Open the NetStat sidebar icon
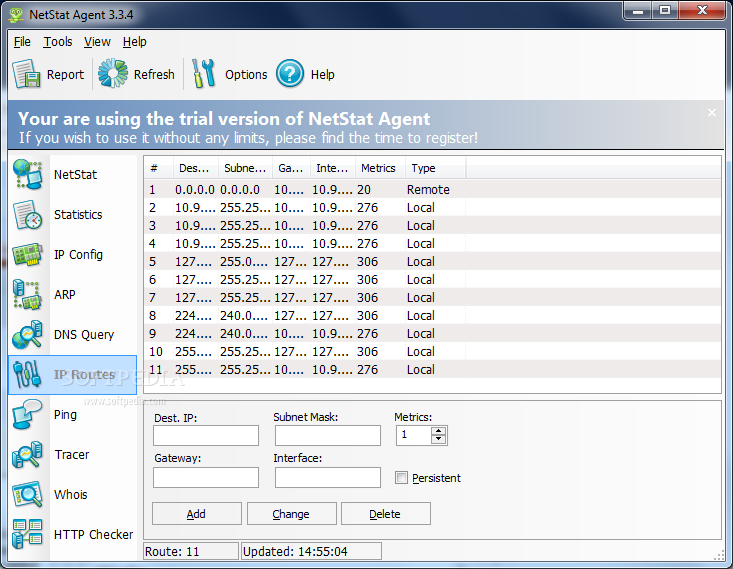Screen dimensions: 733x569 (28, 174)
